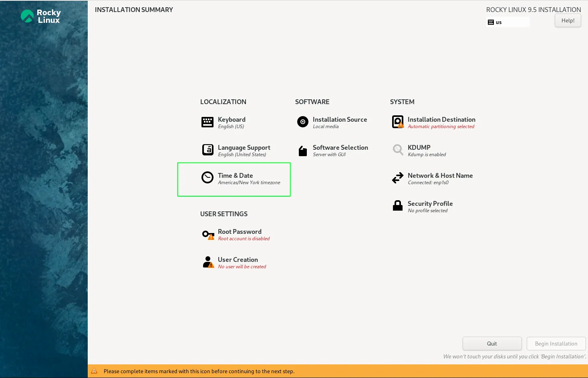Image resolution: width=588 pixels, height=378 pixels.
Task: Open the KDUMP magnifier icon
Action: (398, 150)
